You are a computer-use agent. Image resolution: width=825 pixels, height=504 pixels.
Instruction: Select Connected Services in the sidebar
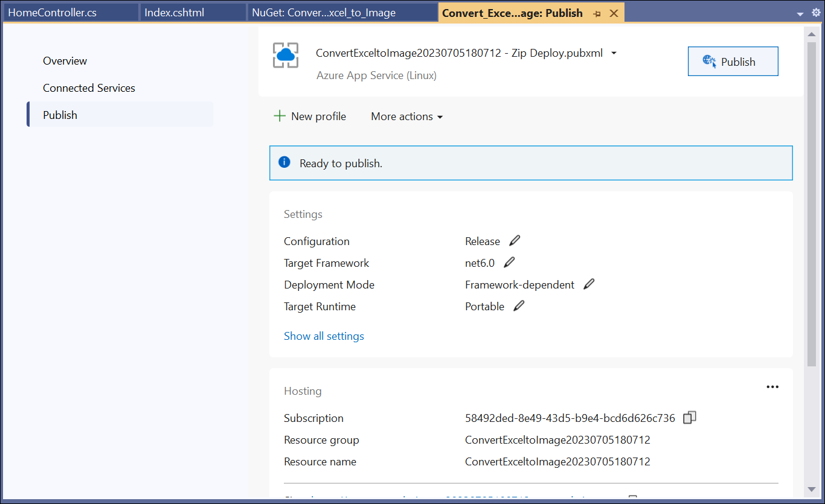[x=89, y=88]
